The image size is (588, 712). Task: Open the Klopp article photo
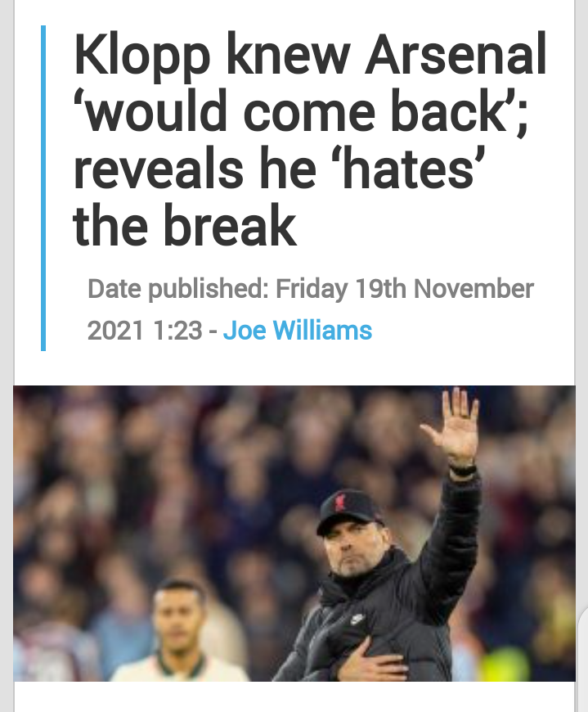(x=294, y=533)
